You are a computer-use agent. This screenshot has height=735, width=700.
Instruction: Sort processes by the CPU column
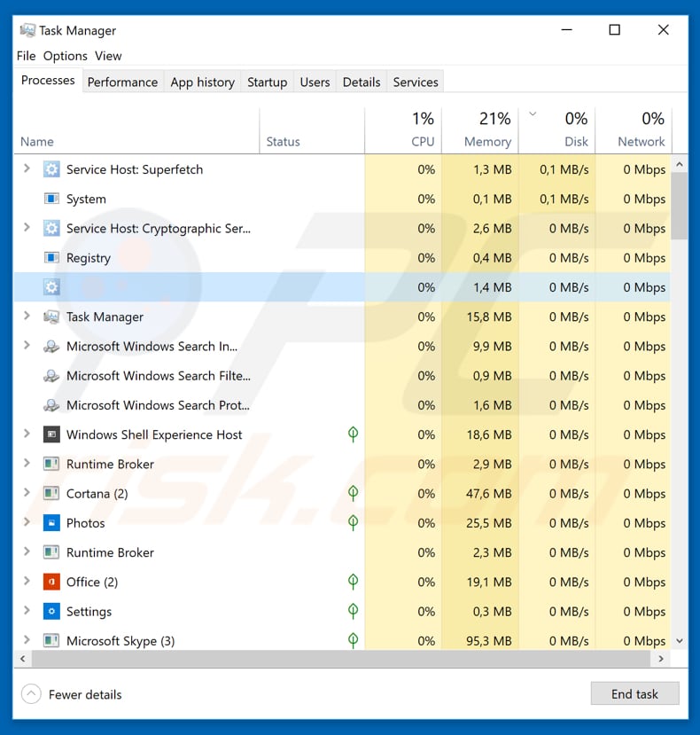coord(403,131)
